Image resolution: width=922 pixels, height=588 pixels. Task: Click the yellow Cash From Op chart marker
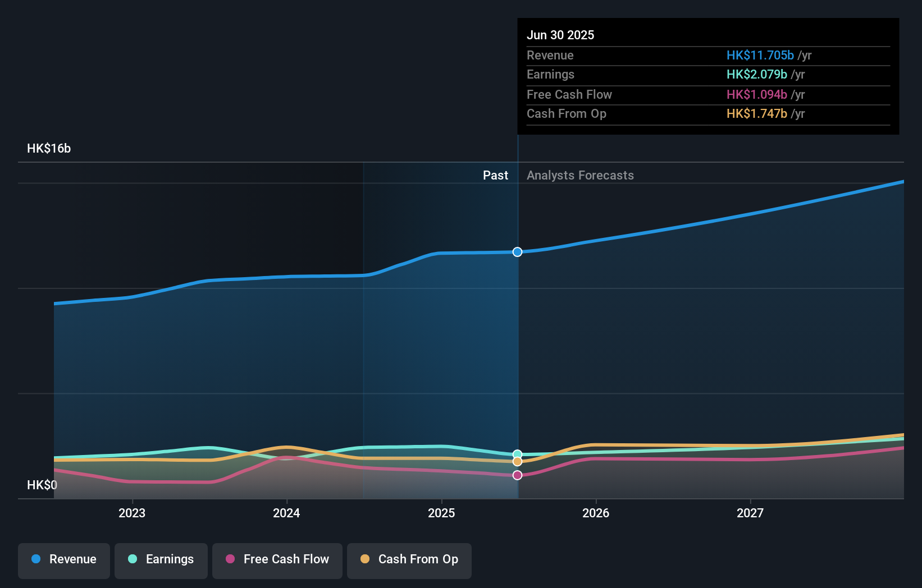[517, 461]
